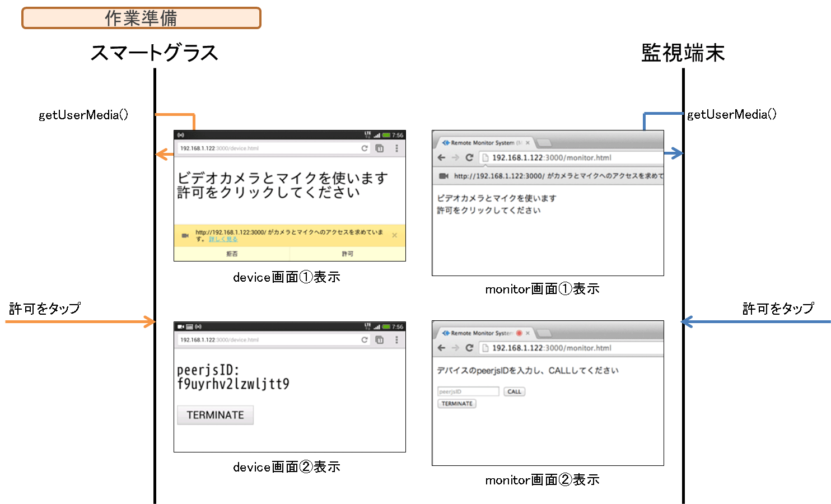Tap the reload icon in device画面②
Viewport: 831px width, 504px height.
click(365, 340)
